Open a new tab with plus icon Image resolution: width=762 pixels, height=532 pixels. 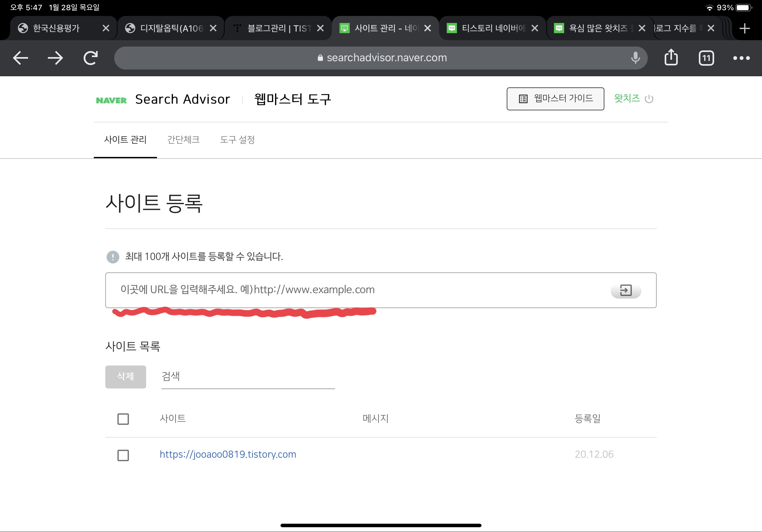[x=744, y=28]
